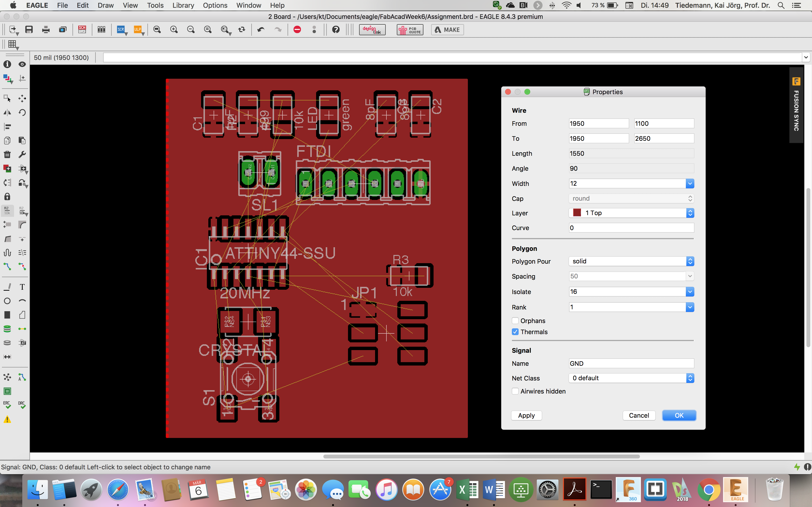The height and width of the screenshot is (507, 812).
Task: Select the Delete (trash) tool
Action: coord(7,155)
